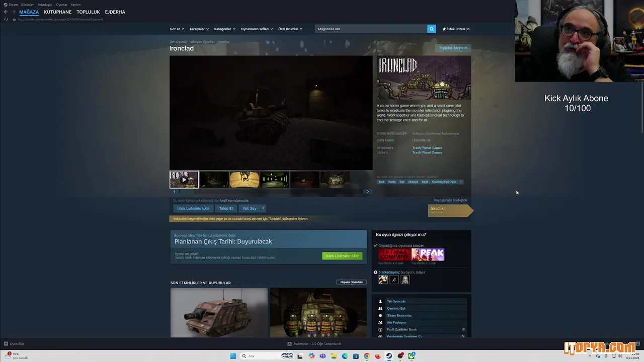Screen dimensions: 644x362
Task: Open the Windows Start menu
Action: coord(233,356)
